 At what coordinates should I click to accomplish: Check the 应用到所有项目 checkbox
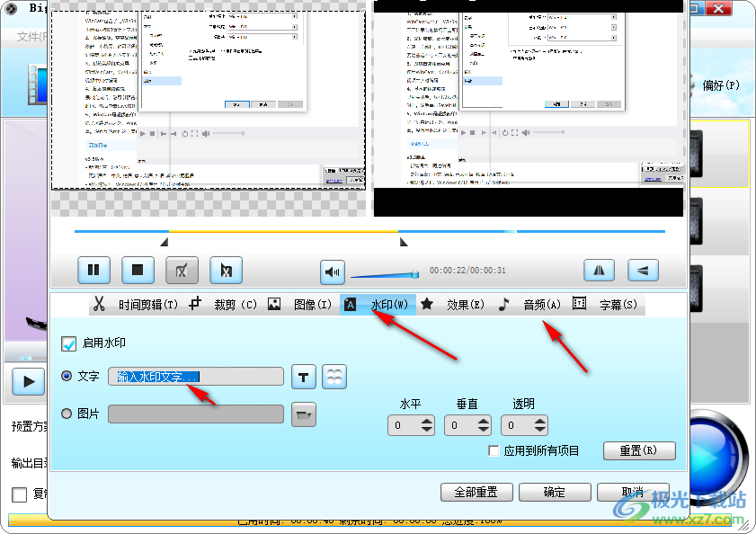coord(494,450)
